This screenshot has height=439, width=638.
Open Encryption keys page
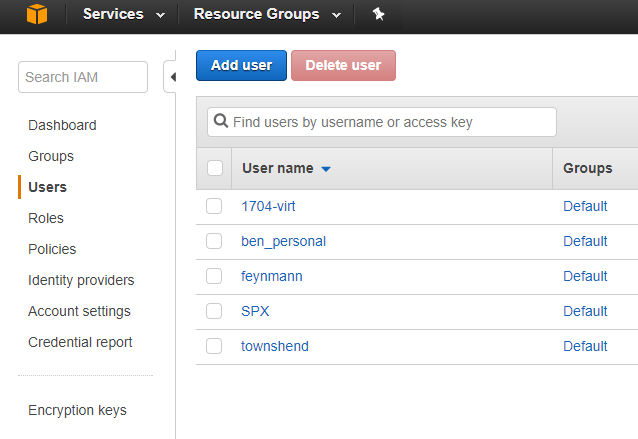coord(77,410)
